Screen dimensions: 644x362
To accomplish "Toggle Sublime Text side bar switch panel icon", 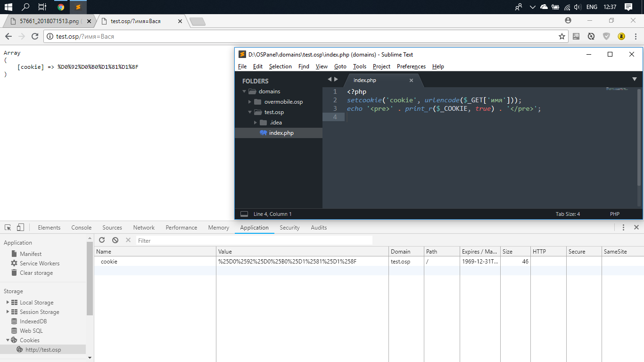I will coord(244,214).
